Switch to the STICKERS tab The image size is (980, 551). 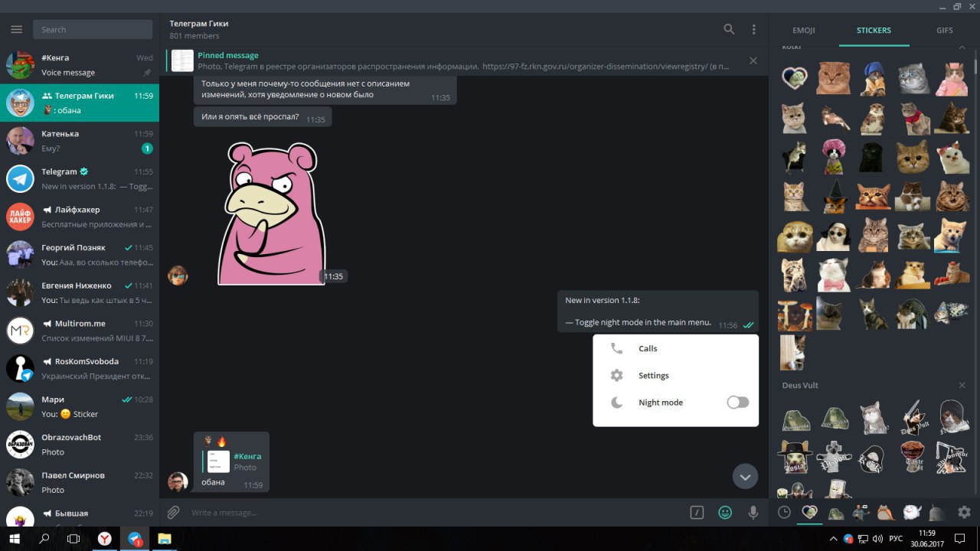874,31
